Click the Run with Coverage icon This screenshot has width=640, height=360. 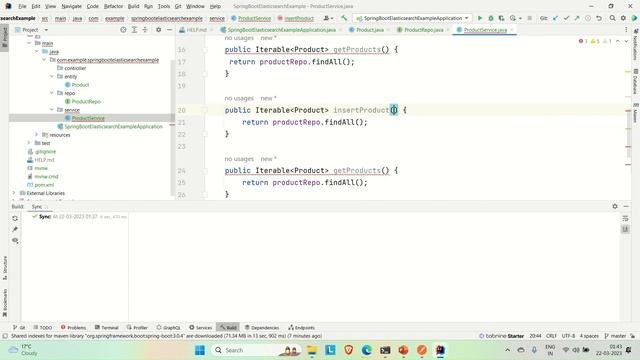tap(501, 18)
